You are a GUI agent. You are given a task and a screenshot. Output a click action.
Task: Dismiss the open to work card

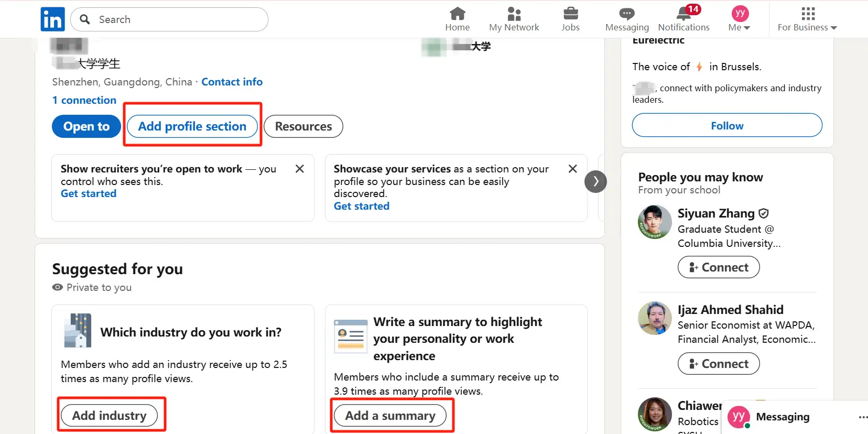[300, 169]
